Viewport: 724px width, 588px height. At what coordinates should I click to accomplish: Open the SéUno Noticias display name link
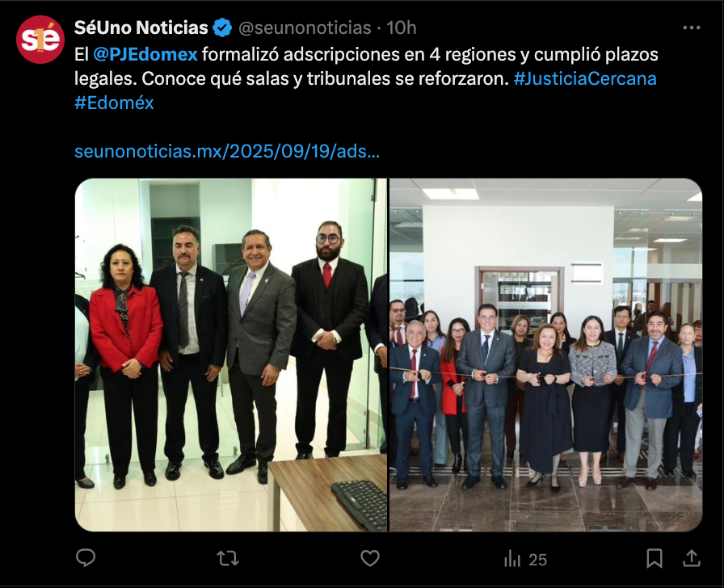pos(141,27)
